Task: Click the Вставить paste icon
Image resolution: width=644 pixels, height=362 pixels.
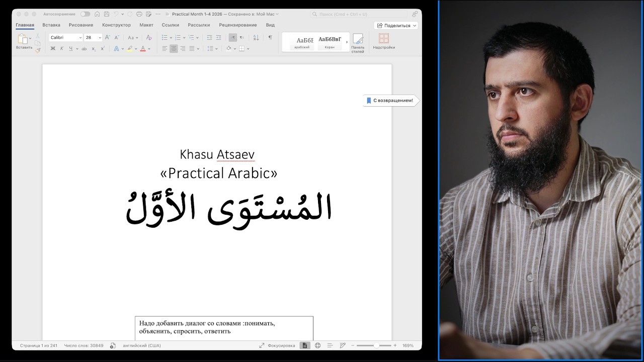Action: click(x=23, y=39)
